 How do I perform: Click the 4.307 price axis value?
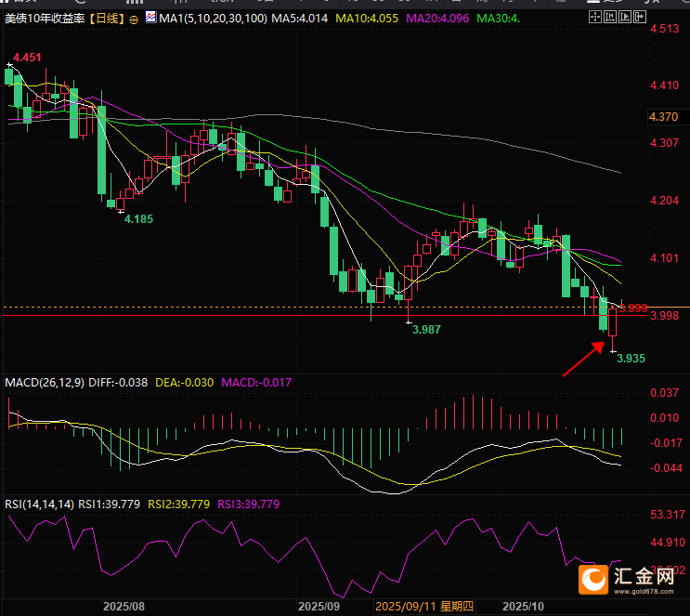[x=665, y=143]
